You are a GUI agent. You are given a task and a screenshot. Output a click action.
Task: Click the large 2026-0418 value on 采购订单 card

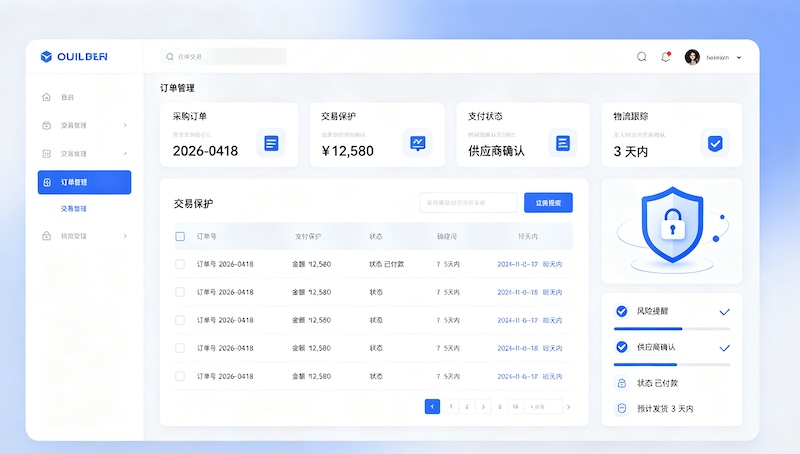pyautogui.click(x=205, y=151)
